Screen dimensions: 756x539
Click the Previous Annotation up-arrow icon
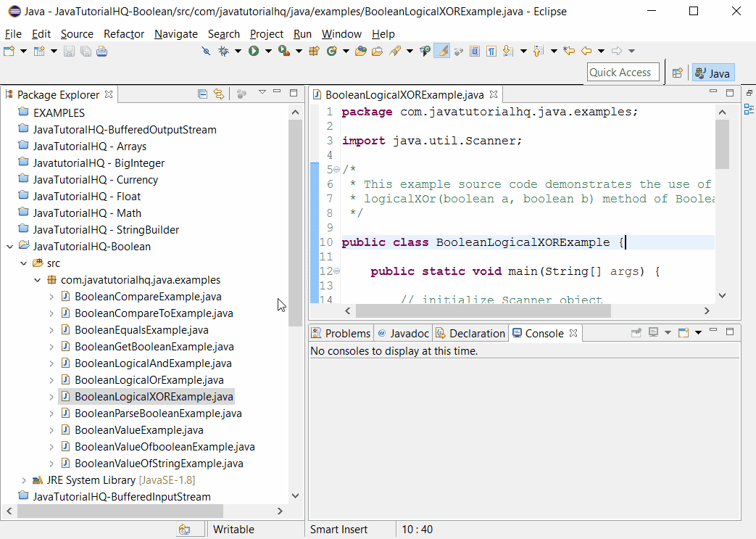(539, 51)
